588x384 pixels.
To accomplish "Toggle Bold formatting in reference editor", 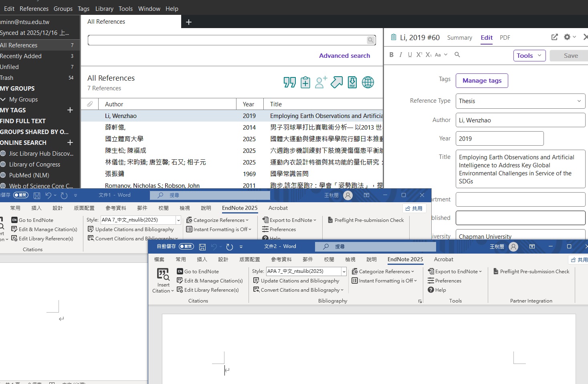I will [391, 55].
